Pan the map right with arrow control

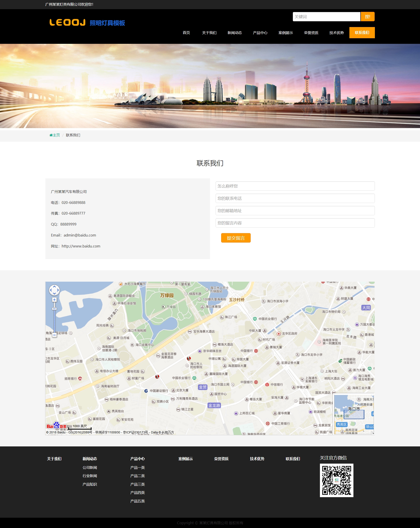(x=58, y=290)
